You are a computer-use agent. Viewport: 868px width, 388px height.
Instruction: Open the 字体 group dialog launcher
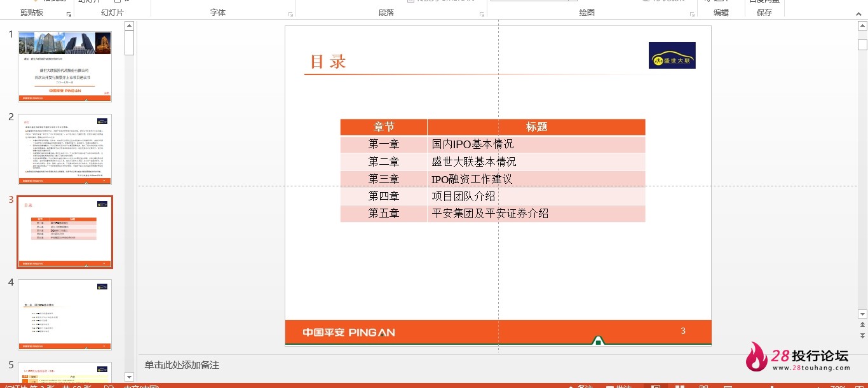291,13
